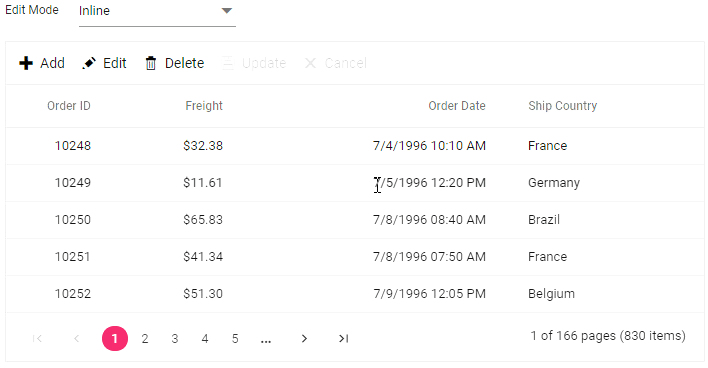Select Order ID cell 10251
The width and height of the screenshot is (708, 368).
click(x=73, y=257)
